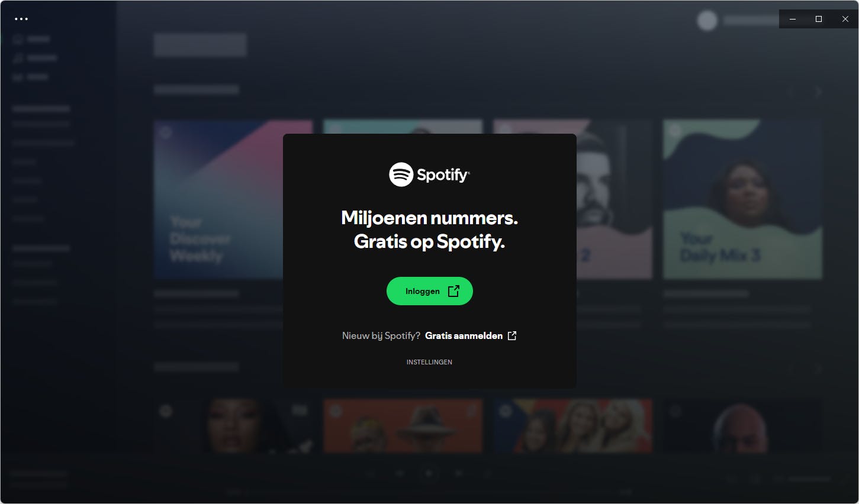Minimize the Spotify window
The height and width of the screenshot is (504, 859).
click(793, 19)
